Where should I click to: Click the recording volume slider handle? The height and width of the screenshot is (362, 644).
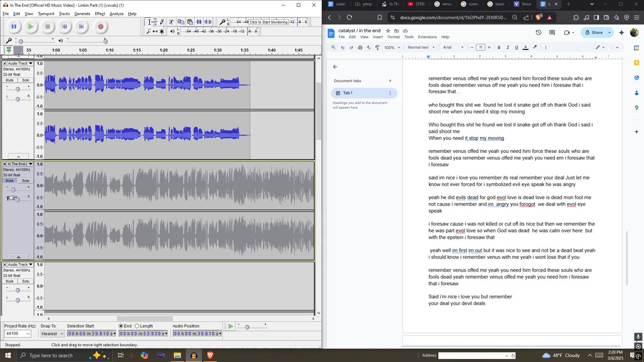click(20, 41)
